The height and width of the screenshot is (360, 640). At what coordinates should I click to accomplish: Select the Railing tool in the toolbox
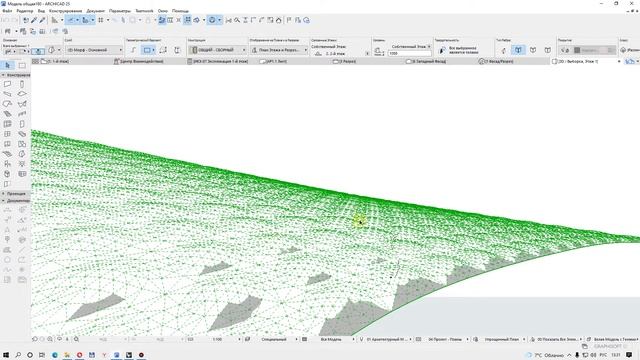click(x=22, y=114)
